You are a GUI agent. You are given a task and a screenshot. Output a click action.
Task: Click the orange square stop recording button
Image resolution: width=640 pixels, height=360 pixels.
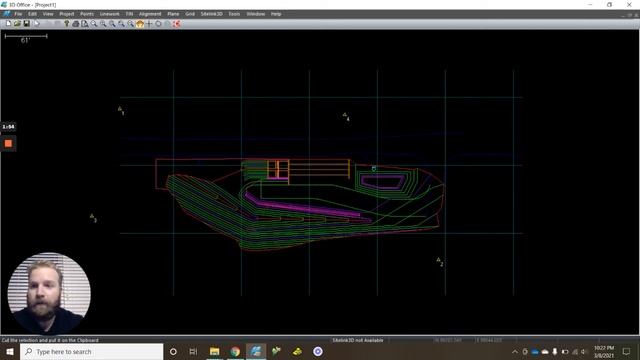pos(8,144)
